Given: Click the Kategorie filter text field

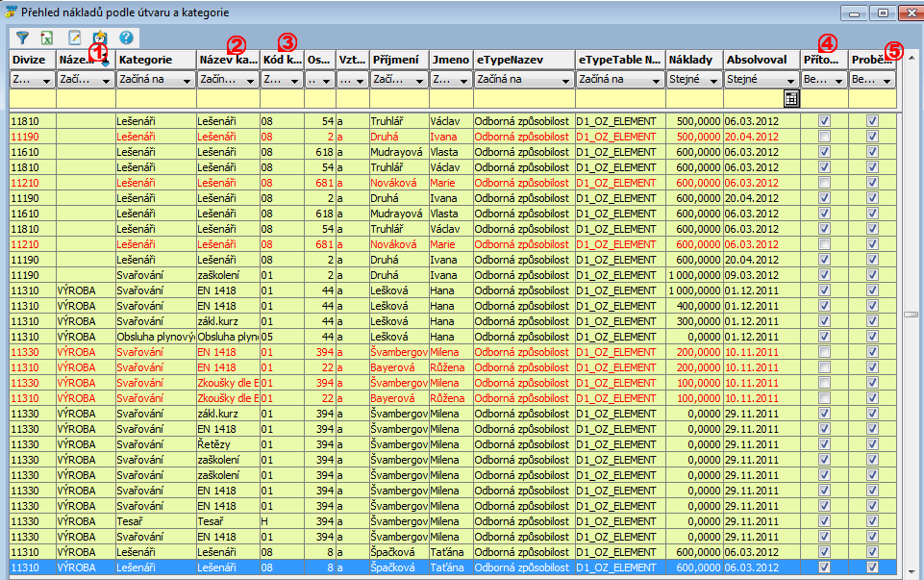Looking at the screenshot, I should coord(156,98).
